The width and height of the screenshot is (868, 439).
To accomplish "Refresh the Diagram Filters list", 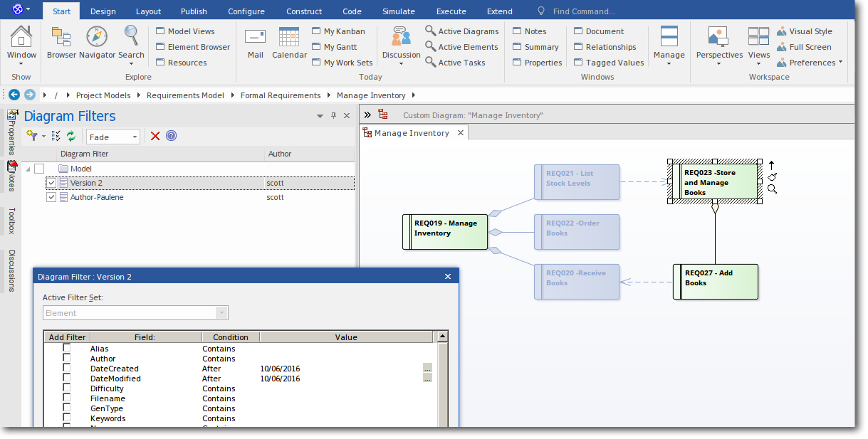I will coord(70,135).
